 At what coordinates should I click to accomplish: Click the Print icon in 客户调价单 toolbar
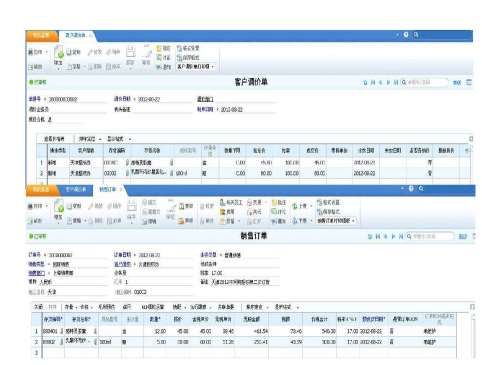point(31,52)
